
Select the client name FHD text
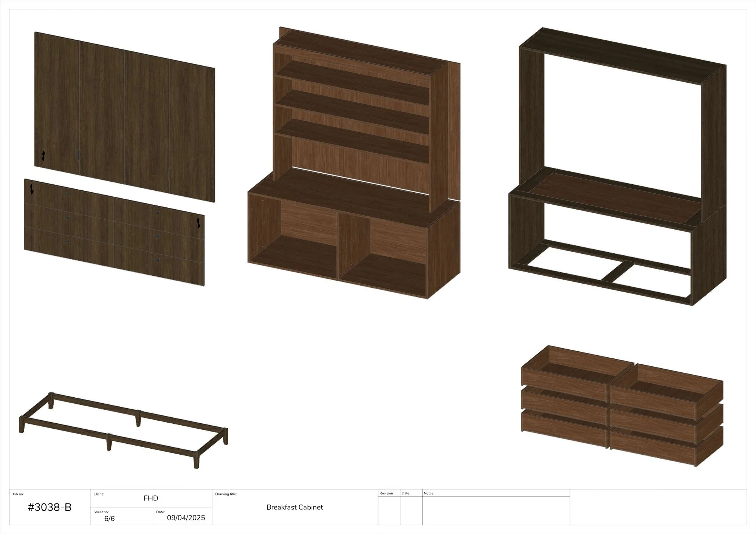click(151, 499)
